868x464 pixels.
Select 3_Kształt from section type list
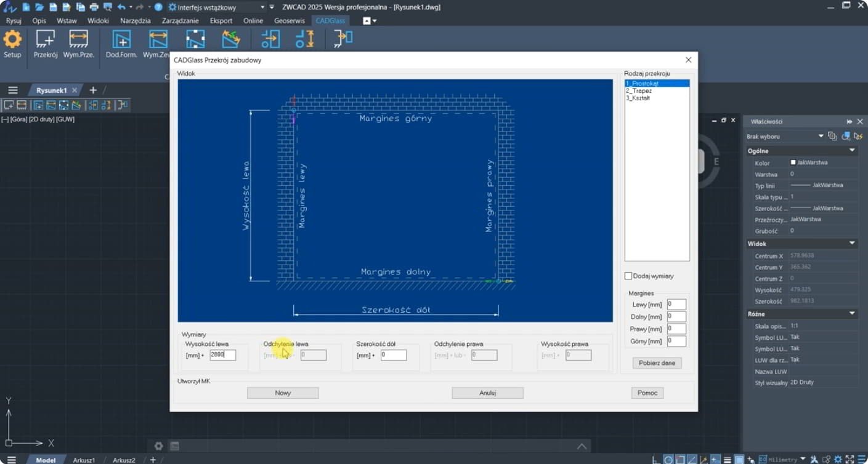(x=638, y=98)
